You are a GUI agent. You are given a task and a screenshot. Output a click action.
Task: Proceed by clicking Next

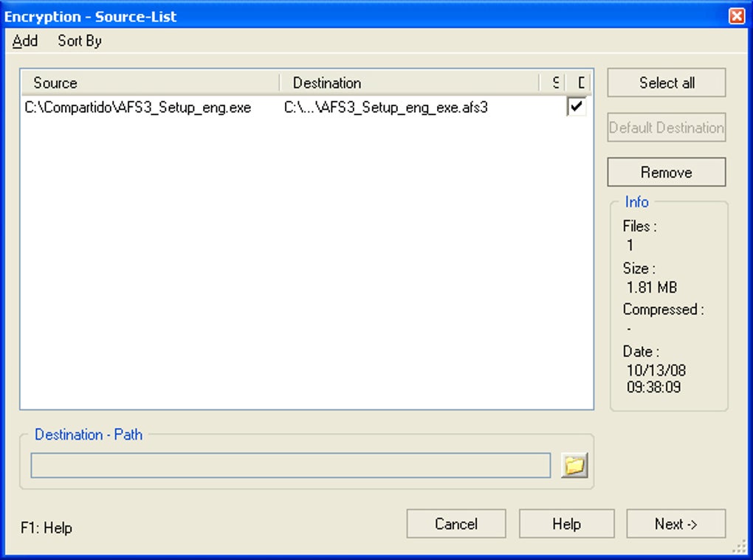click(675, 524)
